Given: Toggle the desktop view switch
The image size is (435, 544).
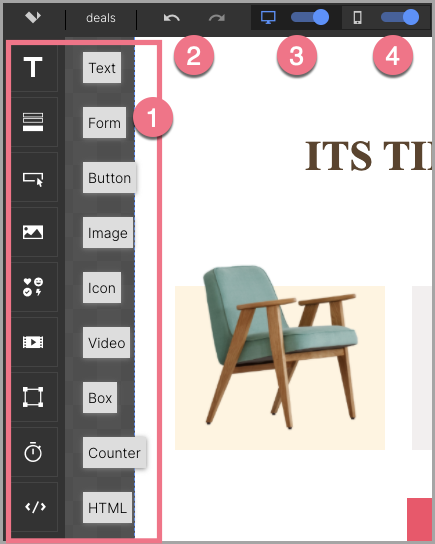Looking at the screenshot, I should (x=310, y=17).
